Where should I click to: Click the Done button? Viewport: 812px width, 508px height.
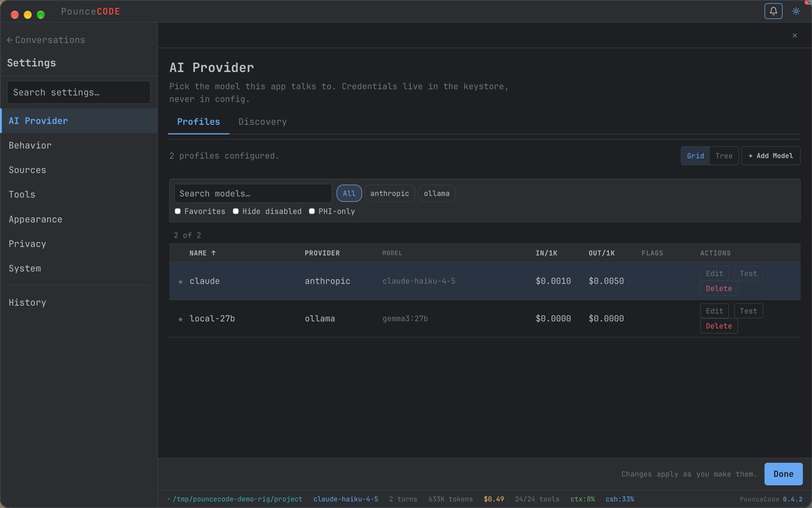pos(783,474)
